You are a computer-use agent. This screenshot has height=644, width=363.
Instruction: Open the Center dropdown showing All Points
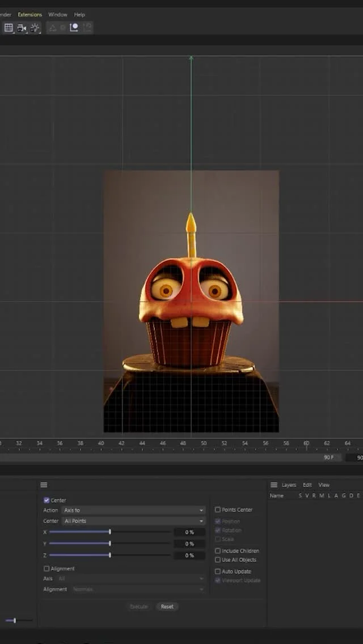pos(133,521)
